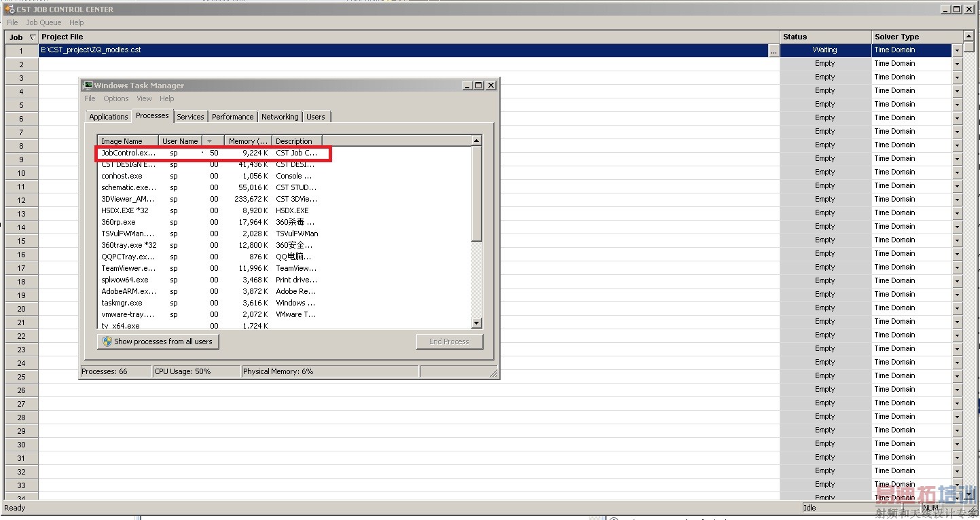Sort processes by the Memory column
This screenshot has height=520, width=980.
(247, 141)
